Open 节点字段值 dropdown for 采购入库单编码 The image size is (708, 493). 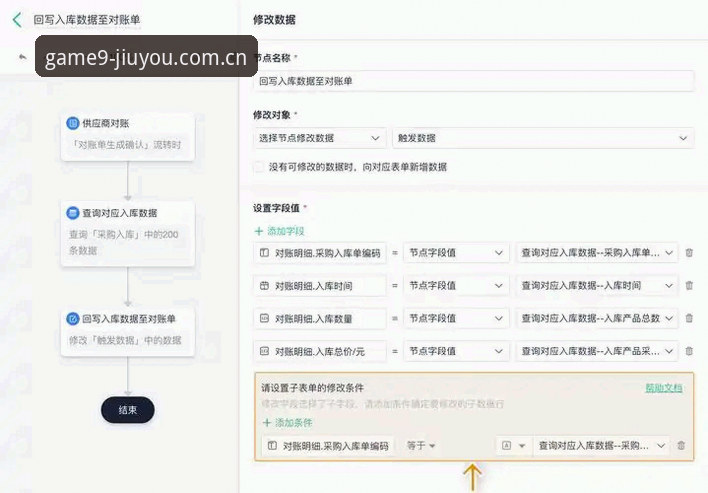point(456,253)
